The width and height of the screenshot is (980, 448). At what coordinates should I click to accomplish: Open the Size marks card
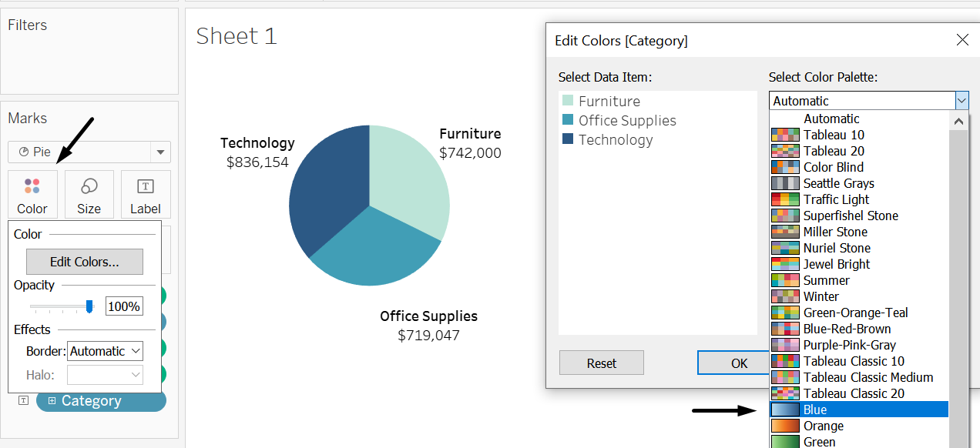tap(89, 195)
